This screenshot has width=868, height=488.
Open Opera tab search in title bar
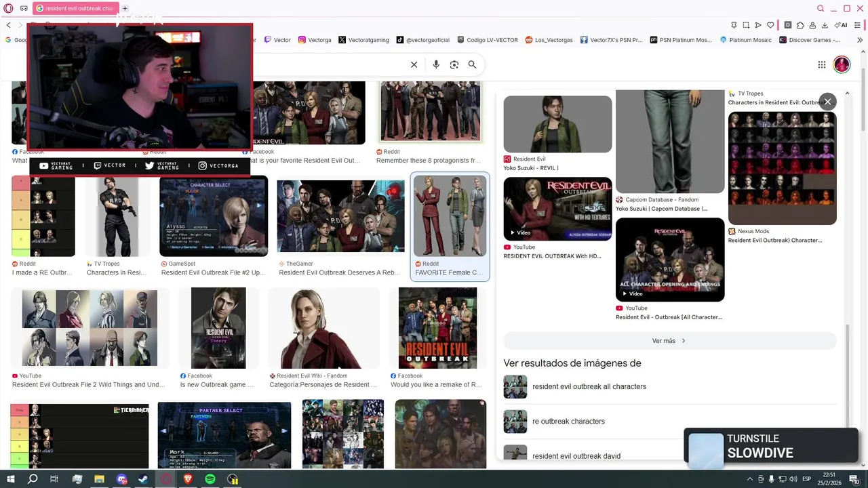point(821,8)
